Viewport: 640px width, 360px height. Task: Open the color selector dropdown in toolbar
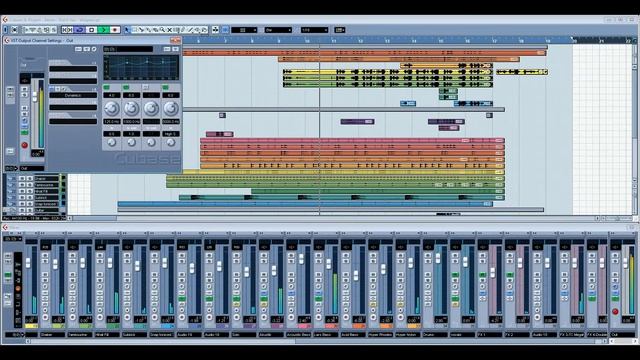[340, 30]
